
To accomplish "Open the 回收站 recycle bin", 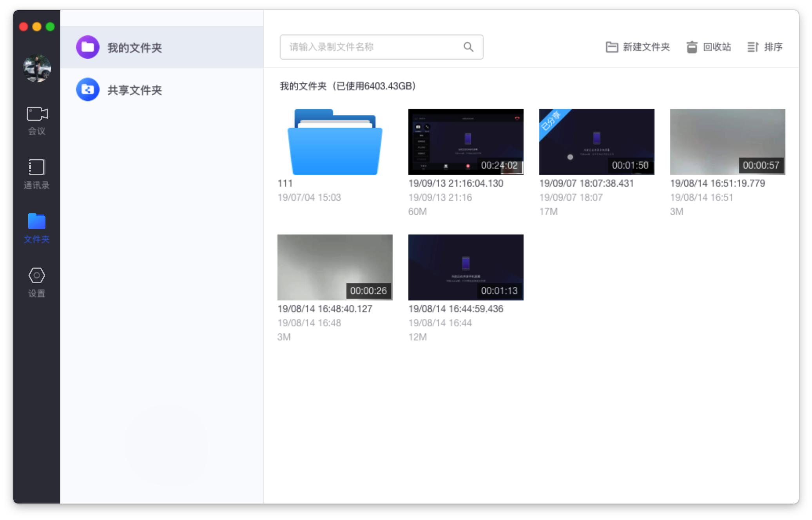I will pos(709,47).
